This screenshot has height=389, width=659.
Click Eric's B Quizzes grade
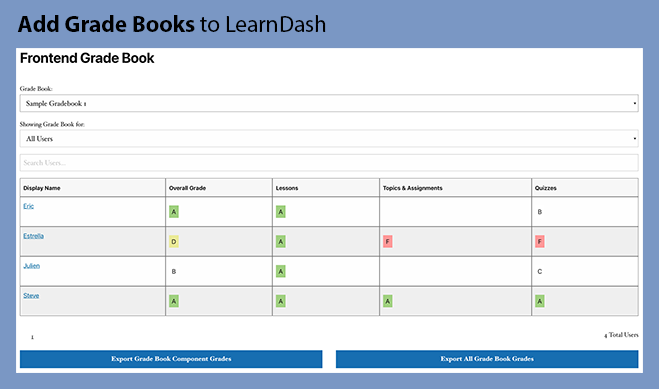(540, 212)
